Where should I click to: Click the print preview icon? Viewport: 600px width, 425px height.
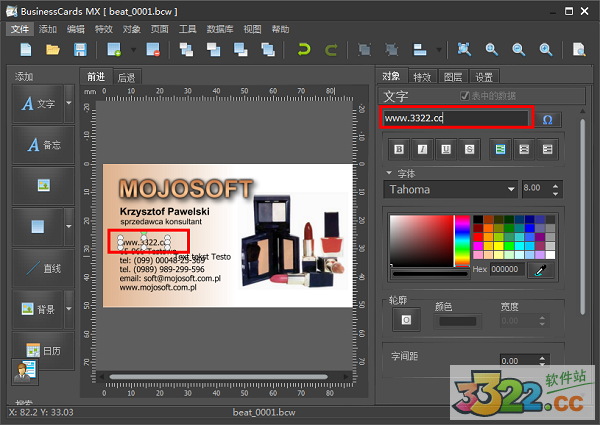tap(579, 50)
